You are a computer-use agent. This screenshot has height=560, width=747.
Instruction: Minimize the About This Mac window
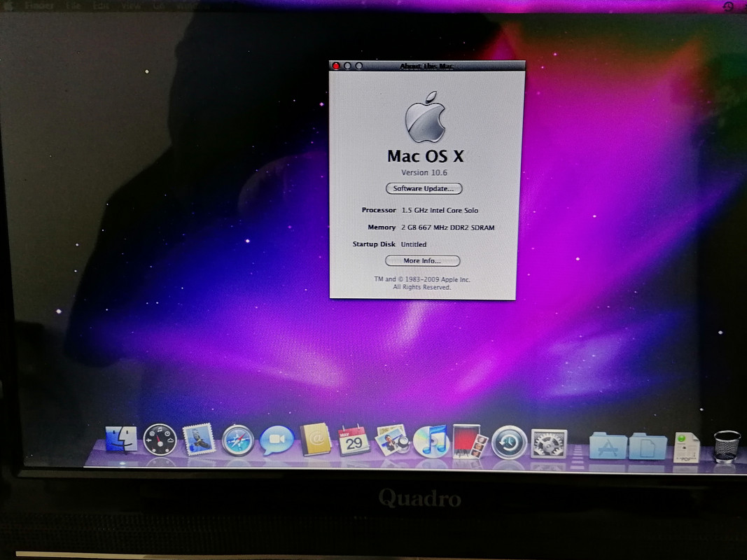click(x=347, y=66)
